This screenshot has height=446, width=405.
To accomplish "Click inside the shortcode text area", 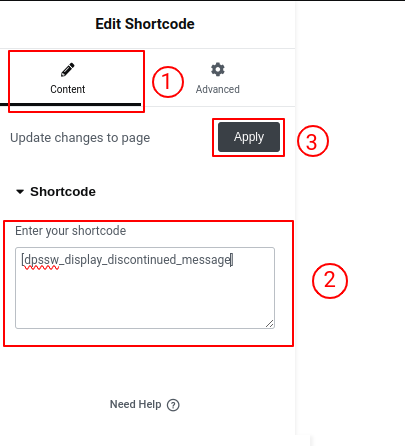I will coord(145,288).
